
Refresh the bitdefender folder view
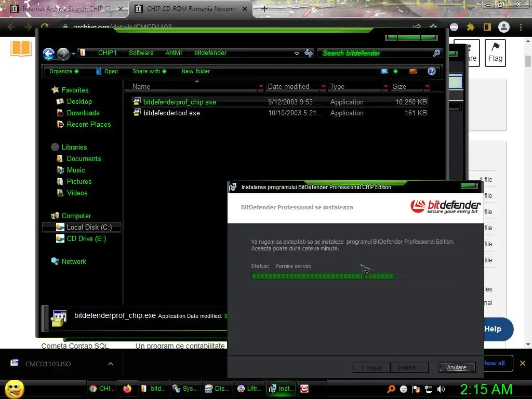pyautogui.click(x=309, y=54)
